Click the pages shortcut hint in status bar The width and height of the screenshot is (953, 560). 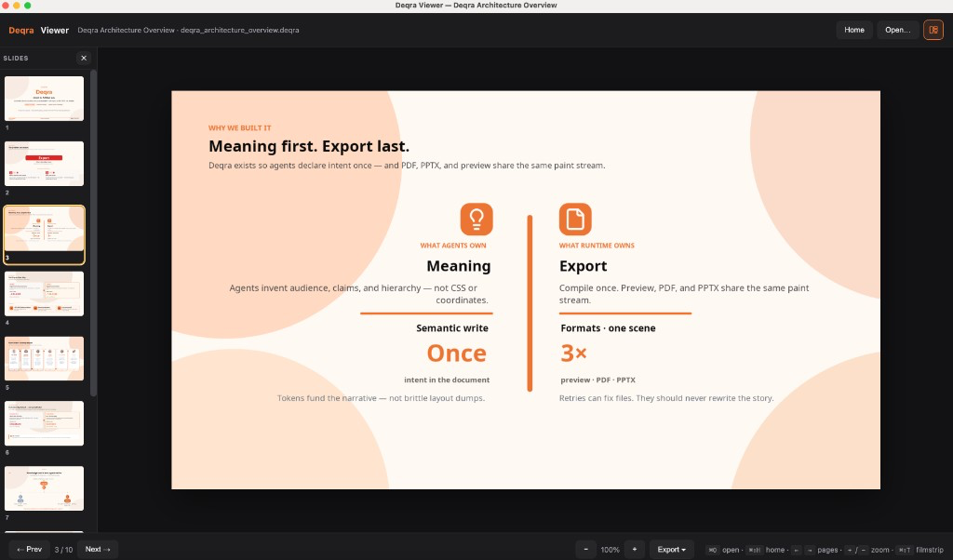pos(816,550)
